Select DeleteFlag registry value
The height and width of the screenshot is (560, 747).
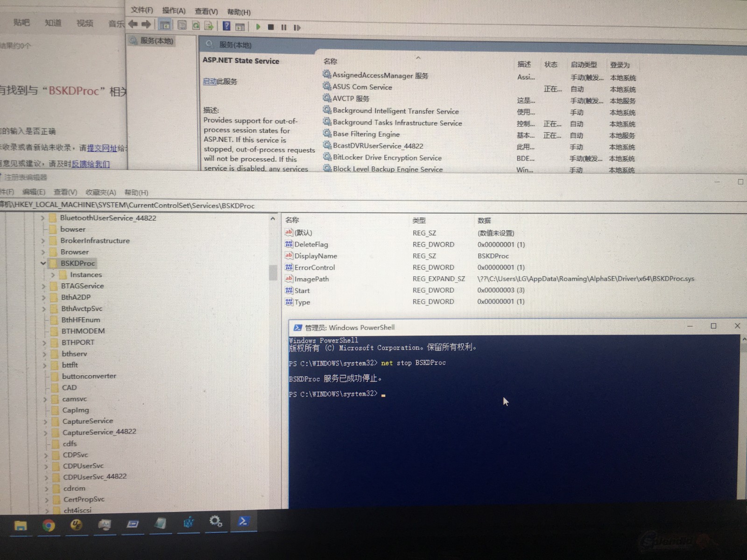(311, 245)
